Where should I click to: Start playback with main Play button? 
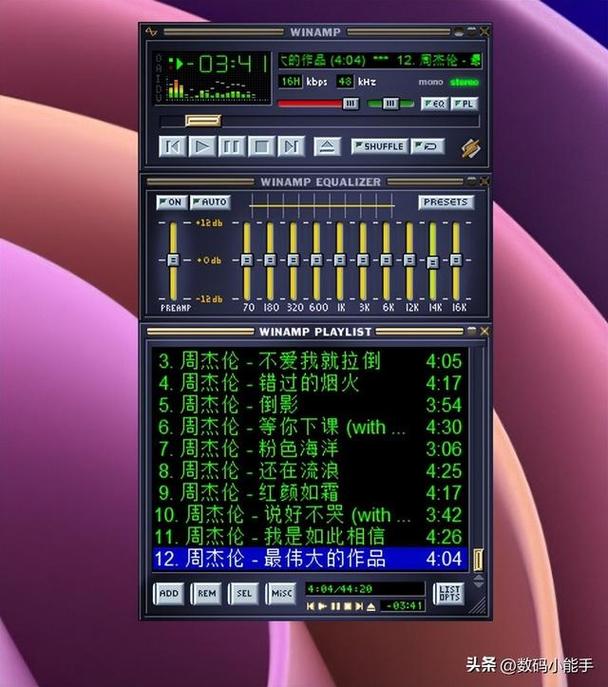point(201,146)
